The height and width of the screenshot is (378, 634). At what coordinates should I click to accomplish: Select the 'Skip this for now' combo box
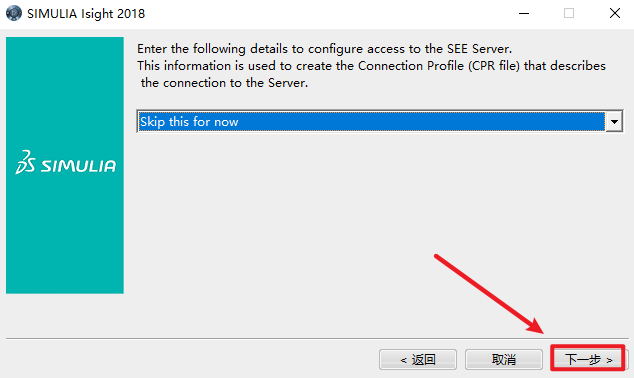[x=379, y=121]
